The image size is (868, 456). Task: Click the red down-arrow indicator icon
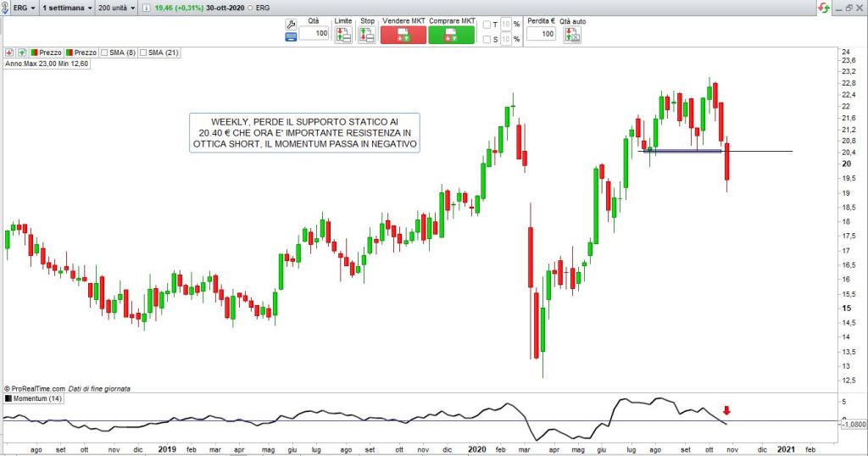(x=9, y=53)
